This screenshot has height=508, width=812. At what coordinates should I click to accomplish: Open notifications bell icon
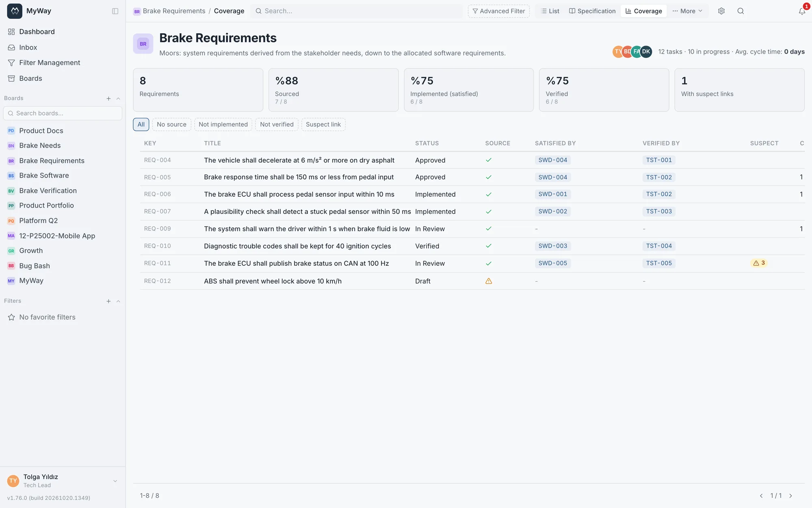click(x=802, y=11)
